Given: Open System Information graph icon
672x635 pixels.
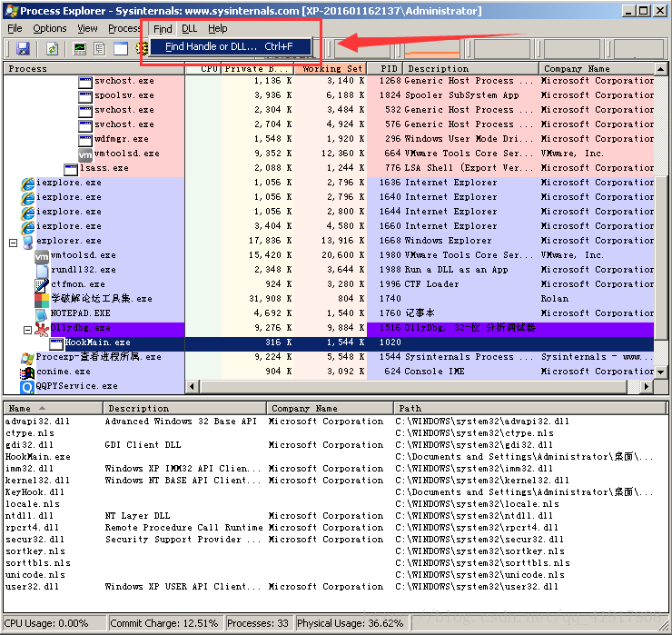Looking at the screenshot, I should coord(80,48).
